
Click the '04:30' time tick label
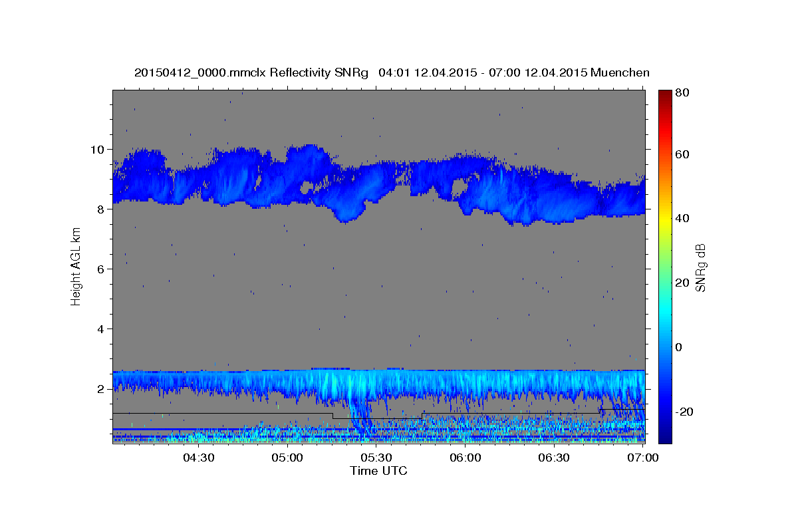click(x=198, y=457)
